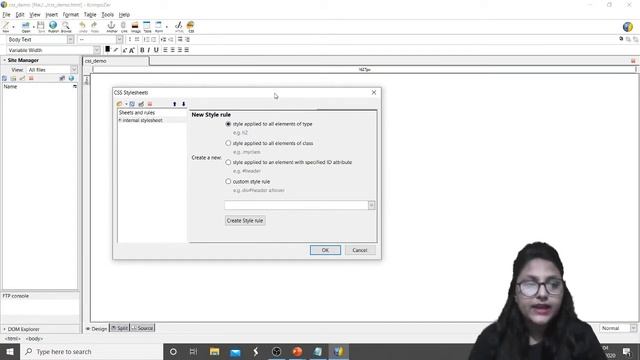Click the increase font size icon

tap(132, 50)
